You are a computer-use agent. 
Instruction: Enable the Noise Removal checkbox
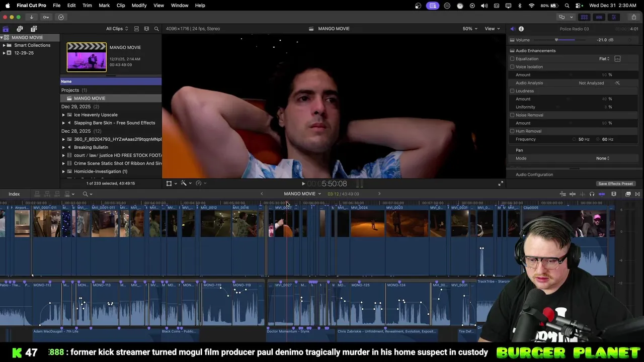coord(512,115)
